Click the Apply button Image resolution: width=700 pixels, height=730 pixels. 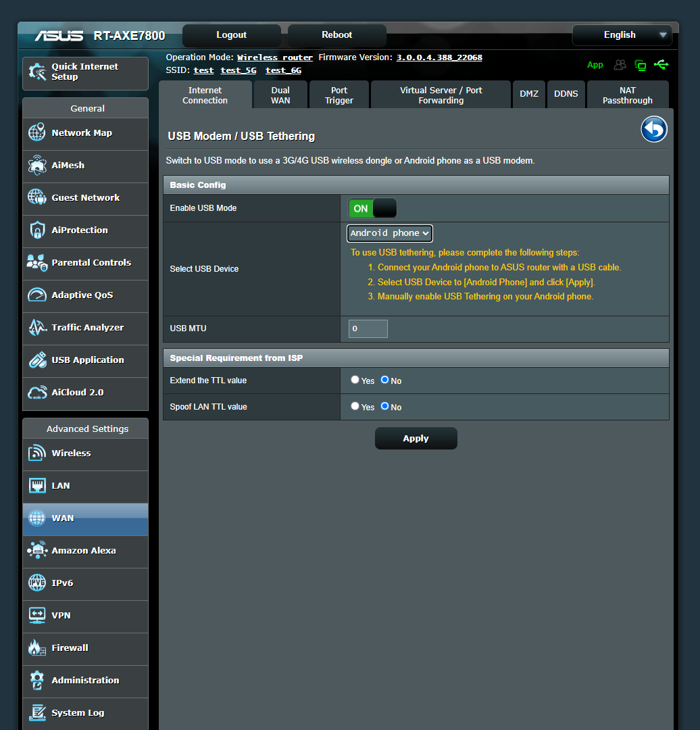pos(416,439)
